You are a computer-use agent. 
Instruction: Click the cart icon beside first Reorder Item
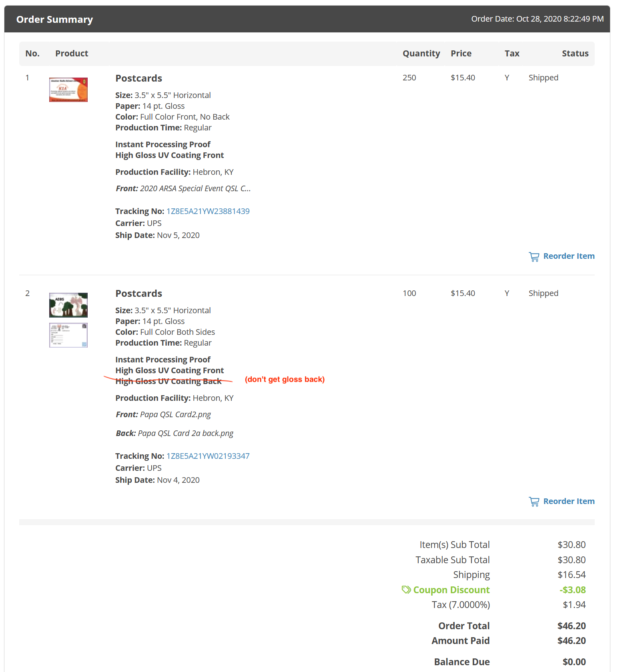pos(534,257)
